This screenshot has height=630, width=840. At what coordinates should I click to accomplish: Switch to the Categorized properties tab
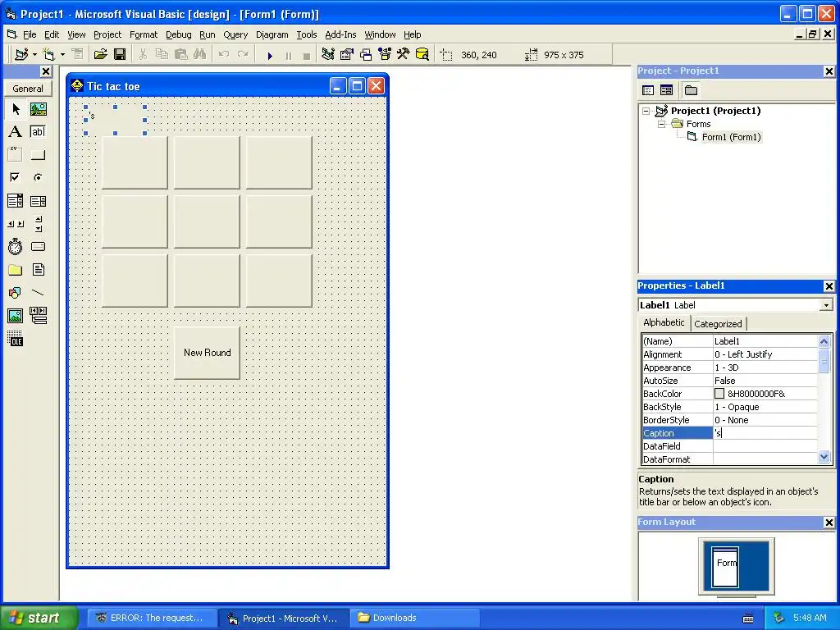pos(718,323)
